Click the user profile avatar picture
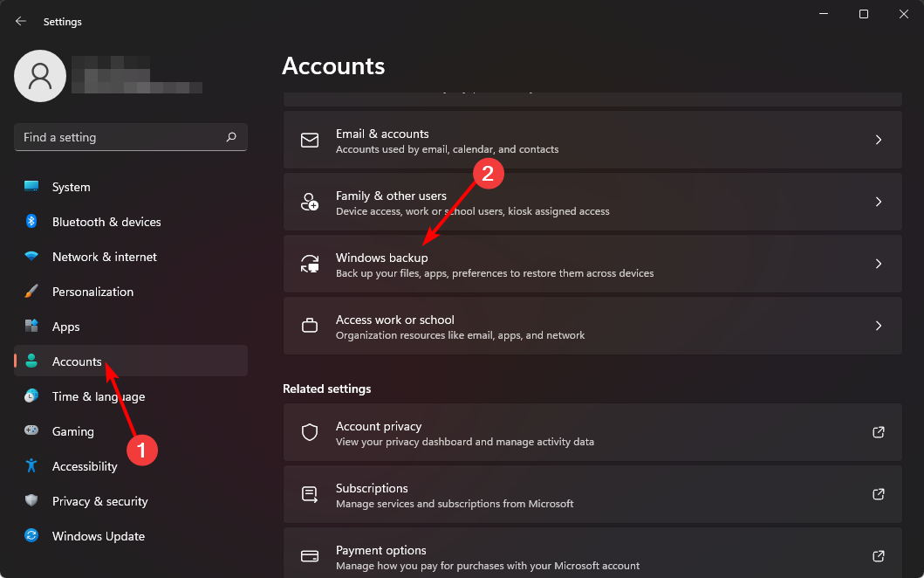 [x=40, y=76]
